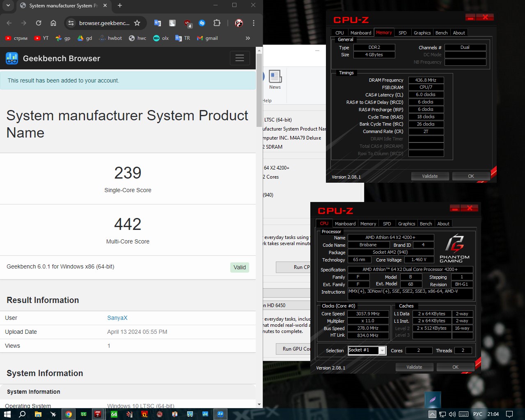Open Memory tab in lower CPU-Z window
The width and height of the screenshot is (525, 420).
(x=368, y=224)
